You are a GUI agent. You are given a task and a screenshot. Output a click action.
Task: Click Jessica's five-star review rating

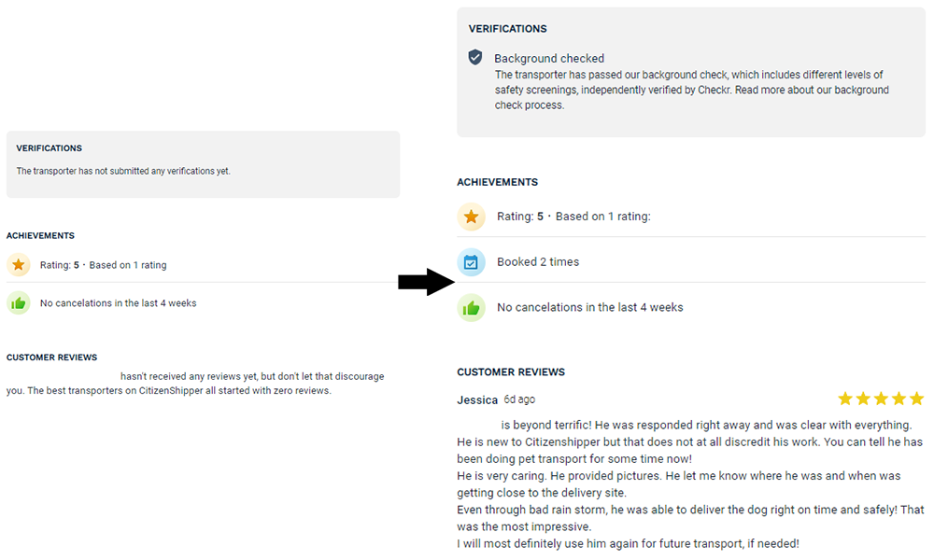(881, 399)
